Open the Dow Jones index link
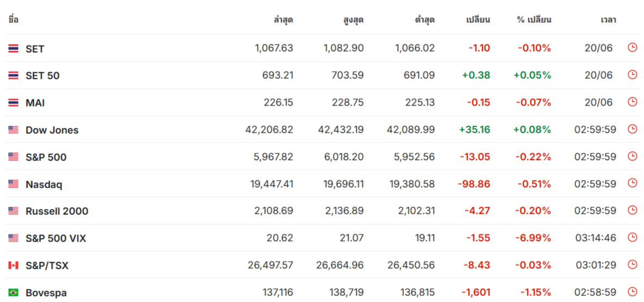The width and height of the screenshot is (644, 302). click(52, 130)
